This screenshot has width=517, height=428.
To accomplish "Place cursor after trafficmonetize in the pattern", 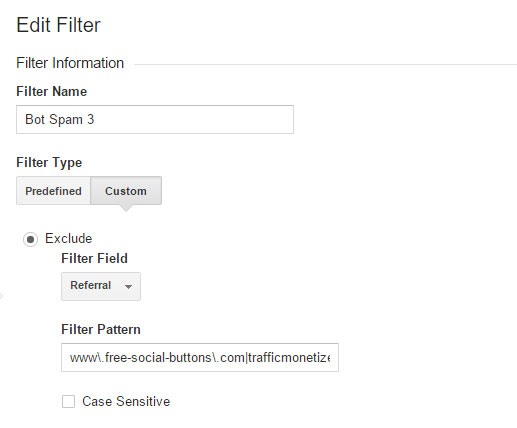I will 330,358.
